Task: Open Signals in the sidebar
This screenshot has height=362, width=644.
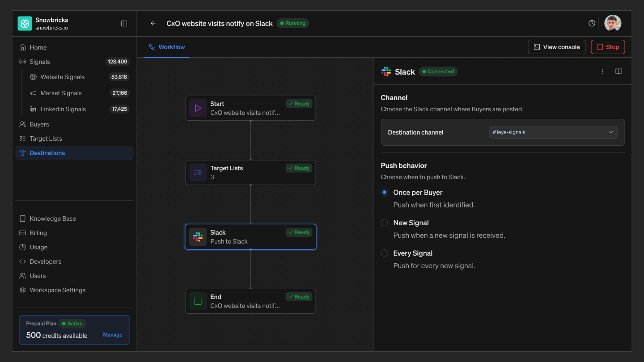Action: 74,62
